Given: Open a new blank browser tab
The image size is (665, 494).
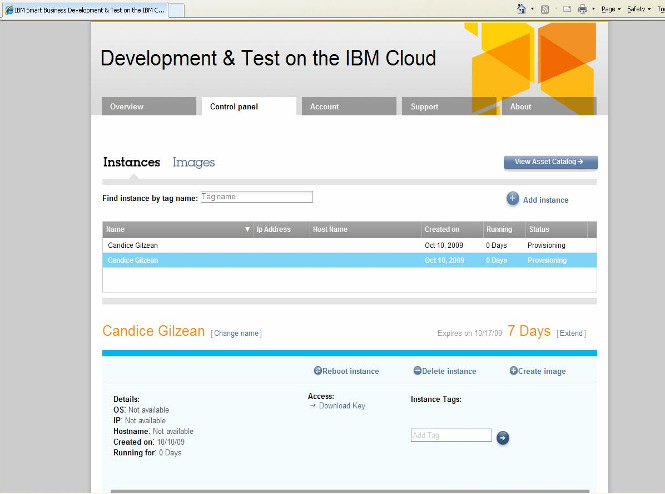Looking at the screenshot, I should coord(177,11).
